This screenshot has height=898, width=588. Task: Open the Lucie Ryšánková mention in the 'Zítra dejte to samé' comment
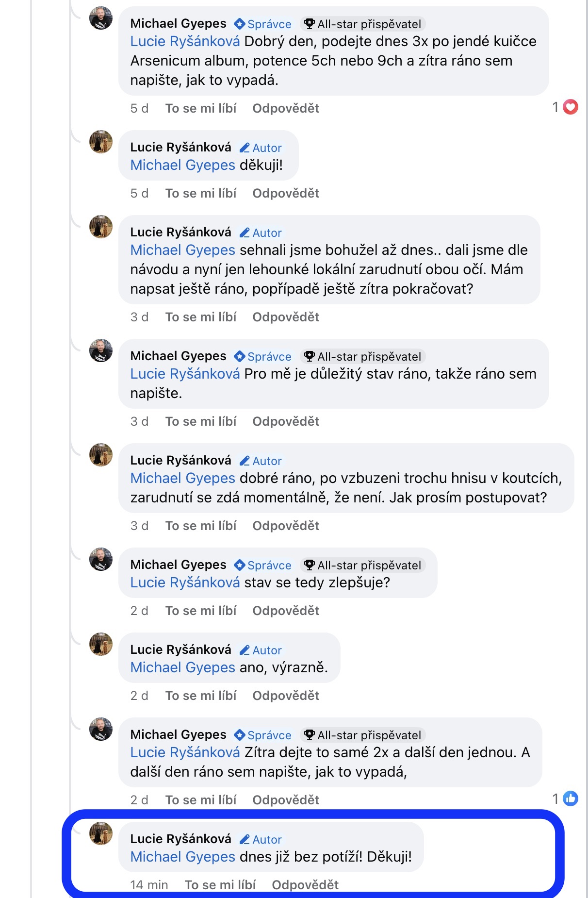pos(185,752)
